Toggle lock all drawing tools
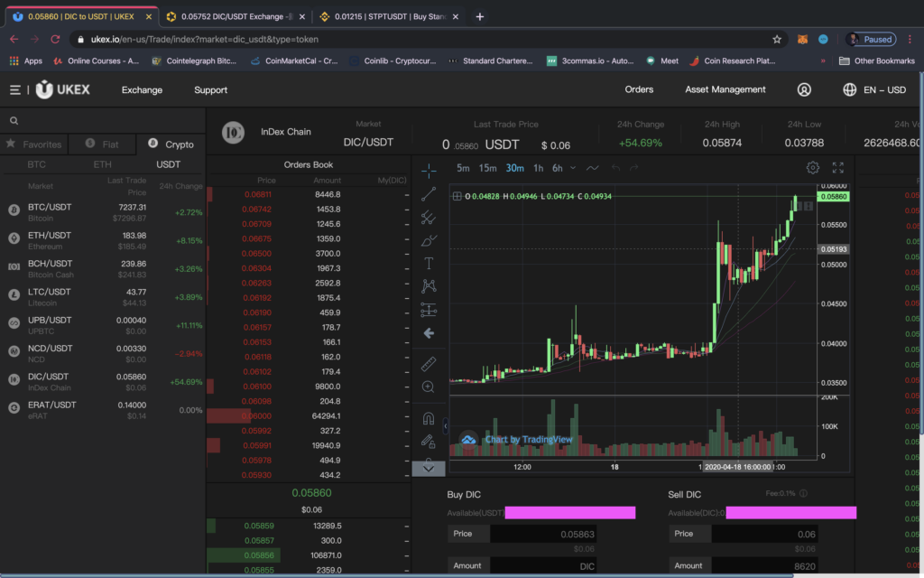The image size is (924, 578). 429,441
